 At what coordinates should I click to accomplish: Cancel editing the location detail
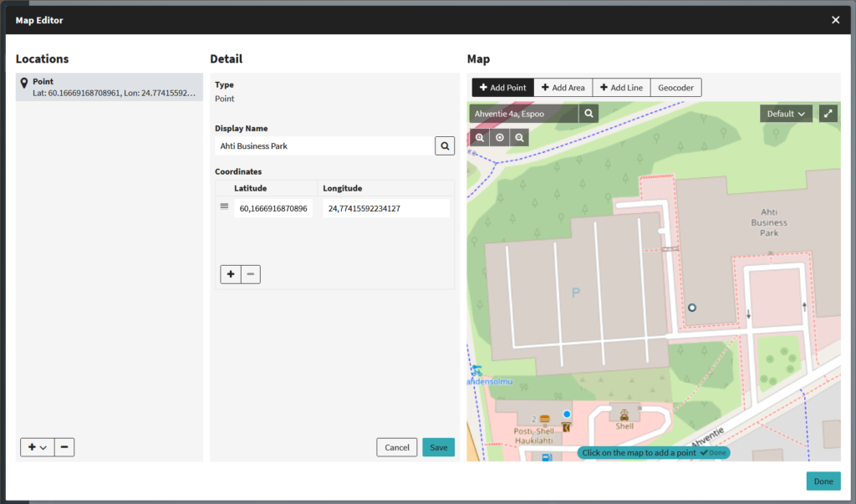pyautogui.click(x=396, y=447)
